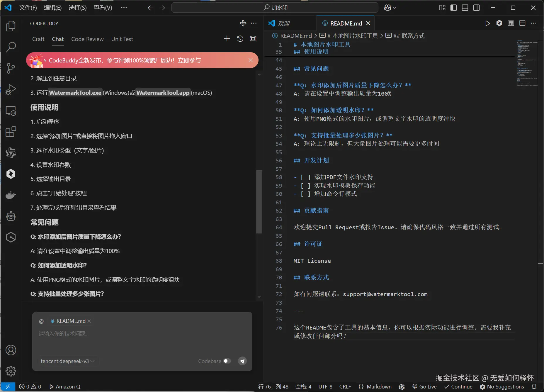Expand CodeBuddy chat to full screen
The image size is (544, 392).
tap(253, 39)
